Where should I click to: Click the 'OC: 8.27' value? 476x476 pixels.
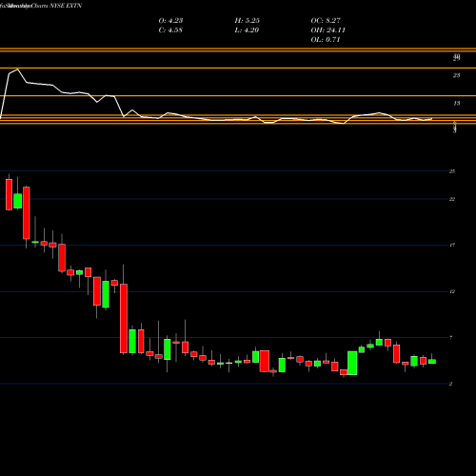click(326, 21)
